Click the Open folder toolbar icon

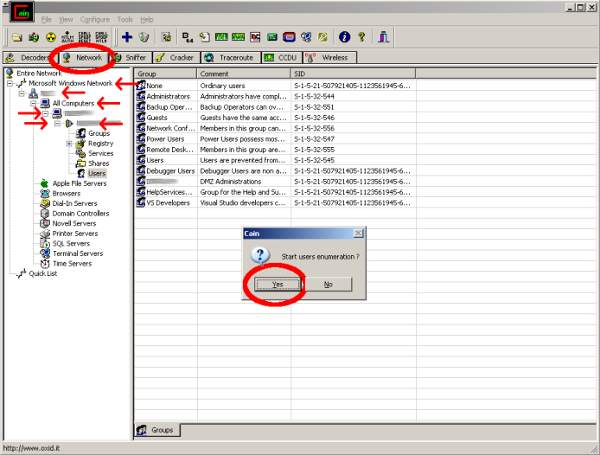(17, 37)
